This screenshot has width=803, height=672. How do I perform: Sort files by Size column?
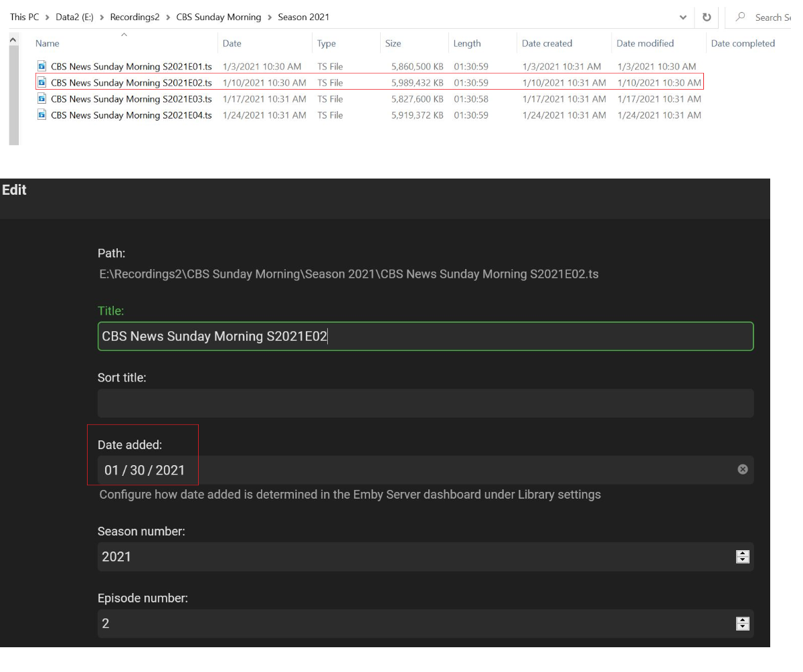(393, 44)
